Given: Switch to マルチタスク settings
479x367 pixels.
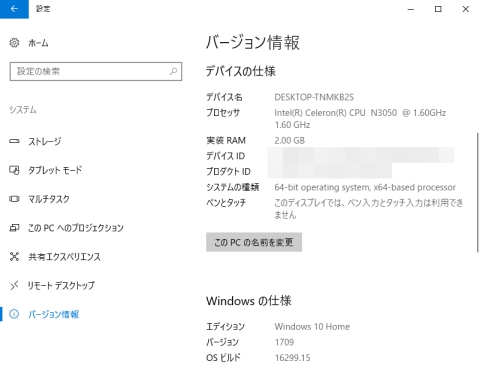Looking at the screenshot, I should point(49,199).
